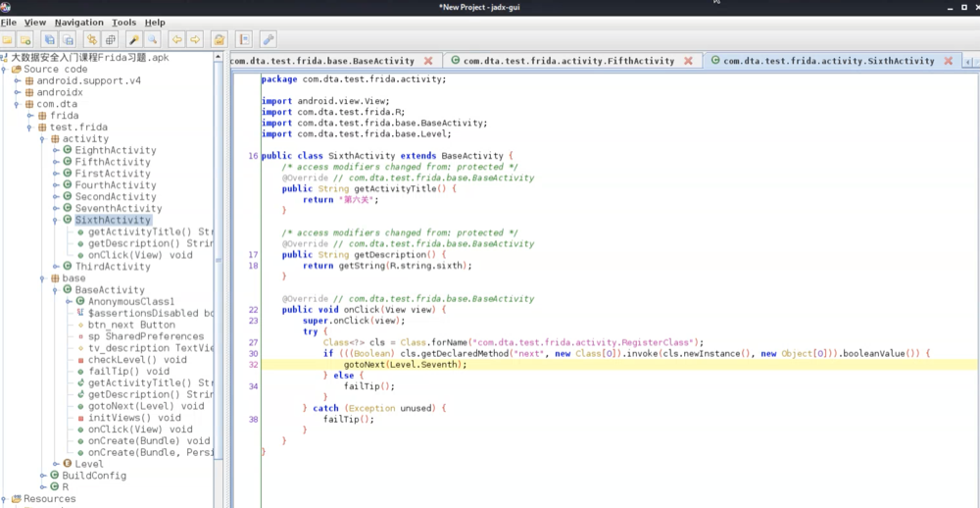Open the File menu
980x508 pixels.
[x=9, y=23]
